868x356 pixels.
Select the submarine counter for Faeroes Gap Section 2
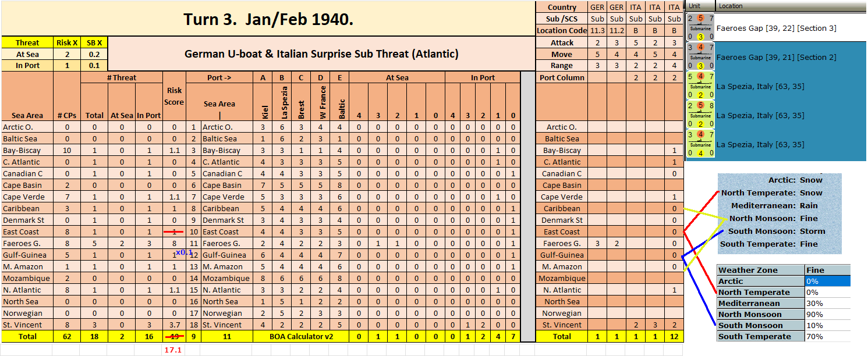point(700,56)
